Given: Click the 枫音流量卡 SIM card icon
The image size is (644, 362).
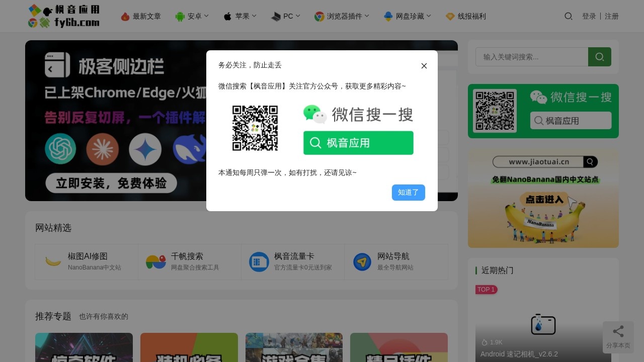Looking at the screenshot, I should [259, 262].
